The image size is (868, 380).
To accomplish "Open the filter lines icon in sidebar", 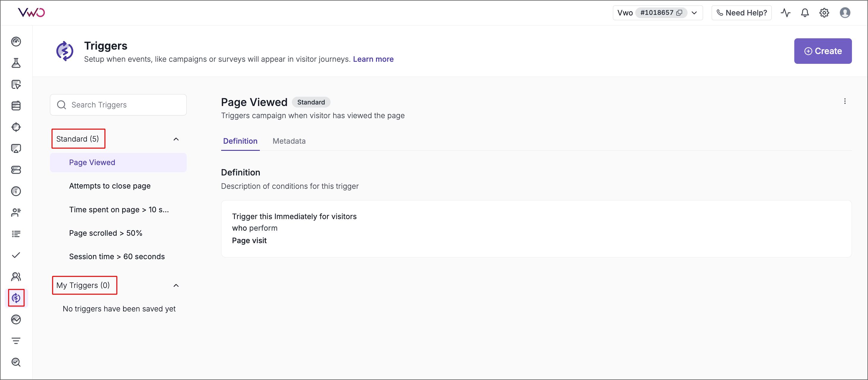I will pyautogui.click(x=16, y=341).
